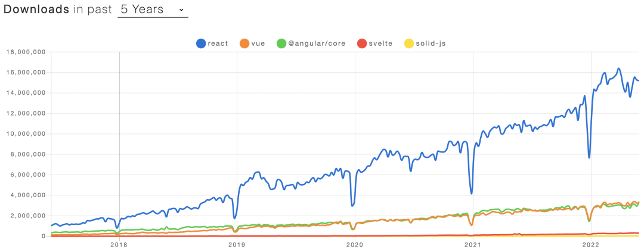Hide the react series via its legend label
This screenshot has height=252, width=644.
coord(218,43)
